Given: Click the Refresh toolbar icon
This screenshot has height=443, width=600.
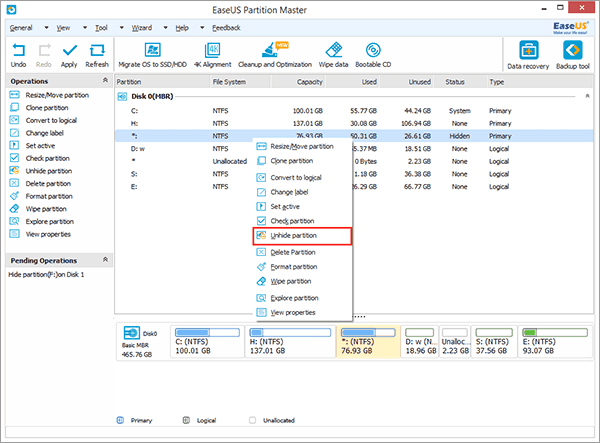Looking at the screenshot, I should tap(97, 55).
